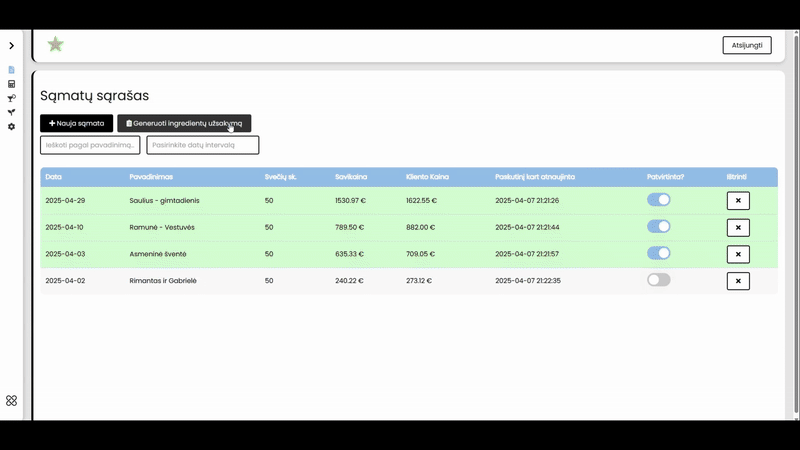800x450 pixels.
Task: Open the seedling icon in the sidebar
Action: pyautogui.click(x=12, y=112)
